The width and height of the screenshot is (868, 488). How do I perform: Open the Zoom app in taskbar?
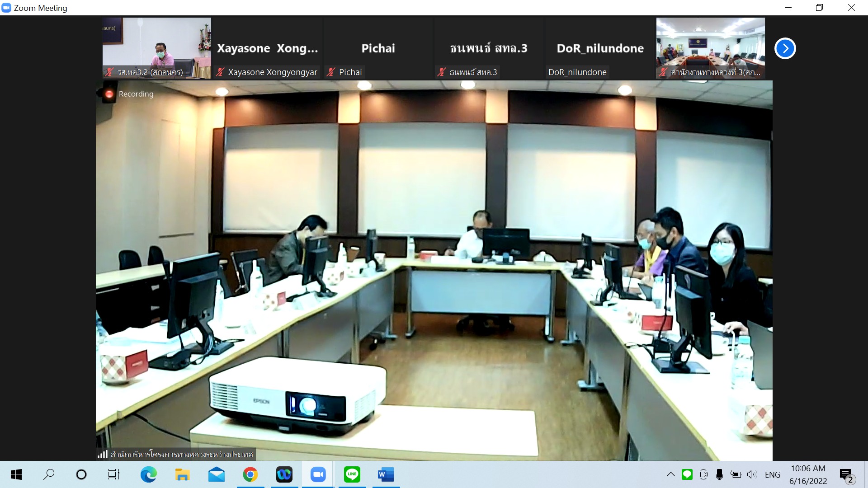pyautogui.click(x=318, y=474)
